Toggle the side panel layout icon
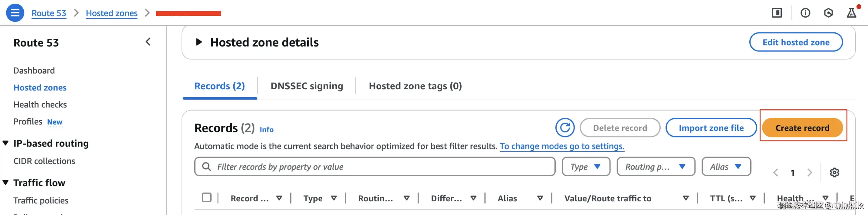The height and width of the screenshot is (215, 868). click(777, 13)
